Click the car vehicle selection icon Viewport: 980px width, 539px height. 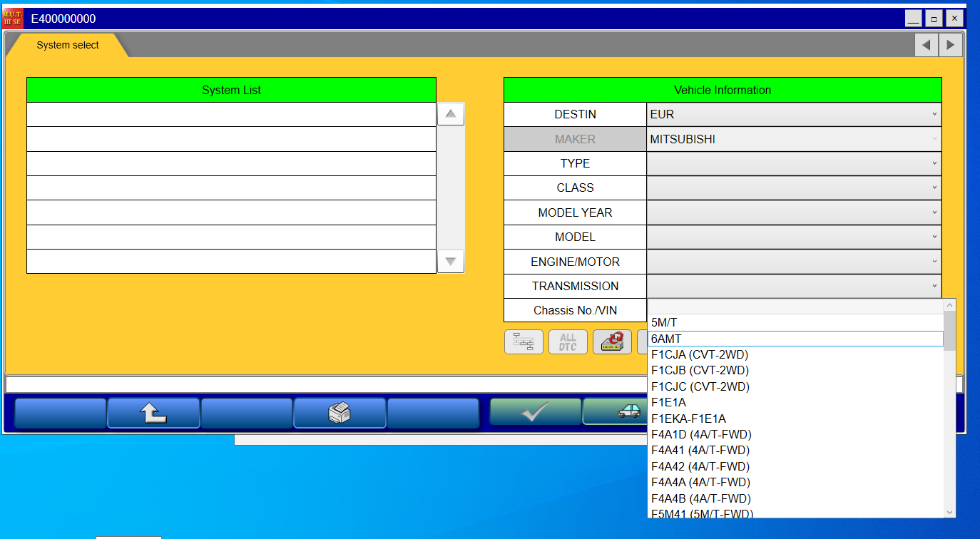click(617, 411)
